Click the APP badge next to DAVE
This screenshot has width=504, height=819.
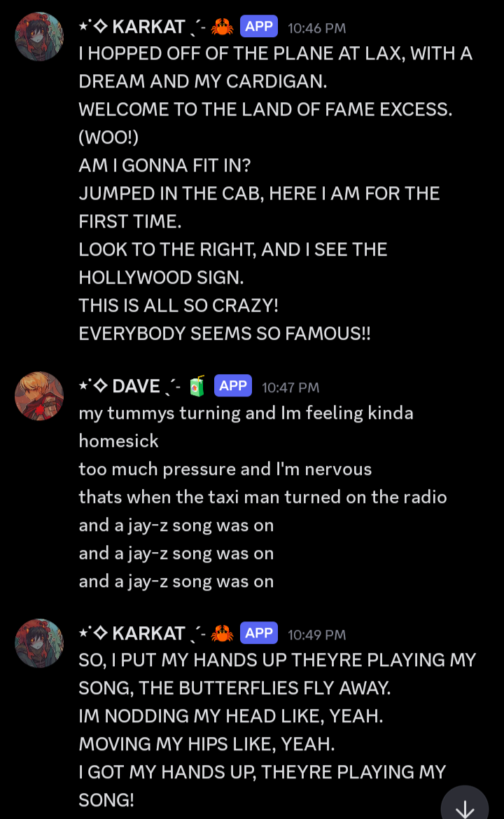(x=232, y=385)
